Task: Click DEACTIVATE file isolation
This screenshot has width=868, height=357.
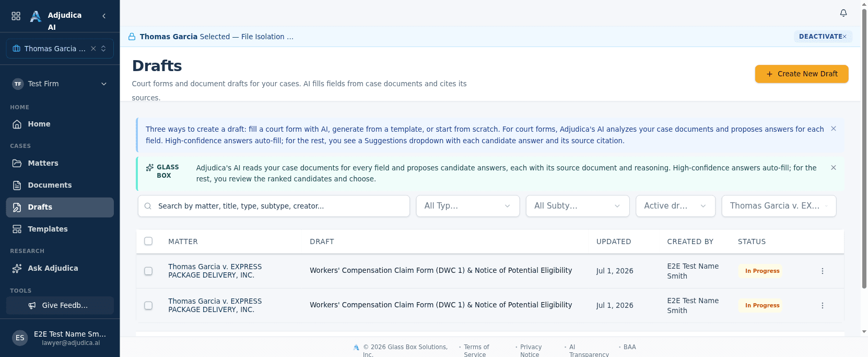Action: [823, 37]
